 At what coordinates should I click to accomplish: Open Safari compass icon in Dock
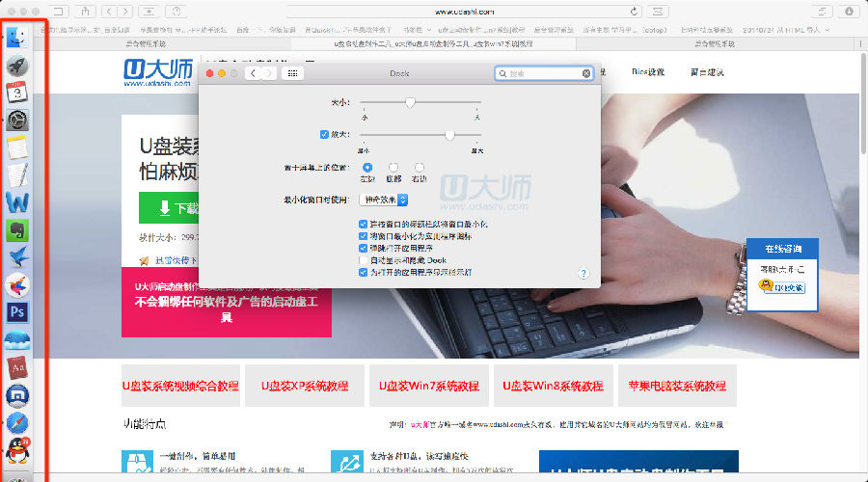(17, 422)
